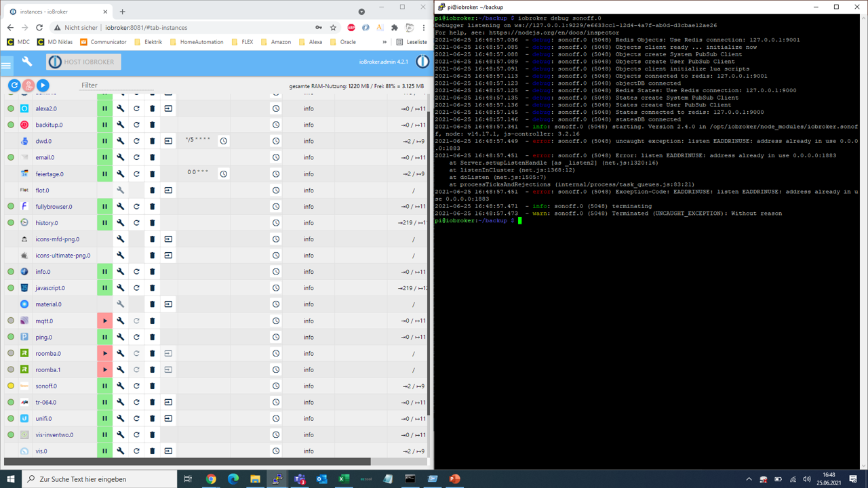This screenshot has width=868, height=488.
Task: Open the Windows Start menu
Action: [x=11, y=479]
